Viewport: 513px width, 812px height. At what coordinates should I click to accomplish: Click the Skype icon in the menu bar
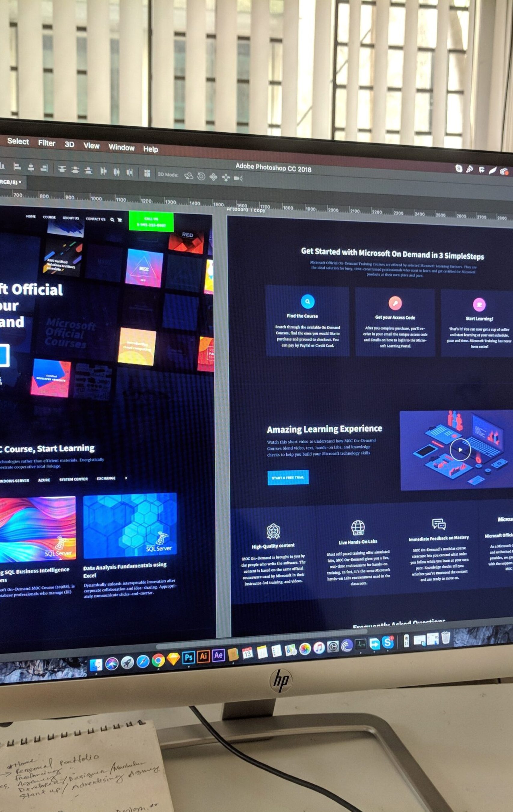click(459, 168)
